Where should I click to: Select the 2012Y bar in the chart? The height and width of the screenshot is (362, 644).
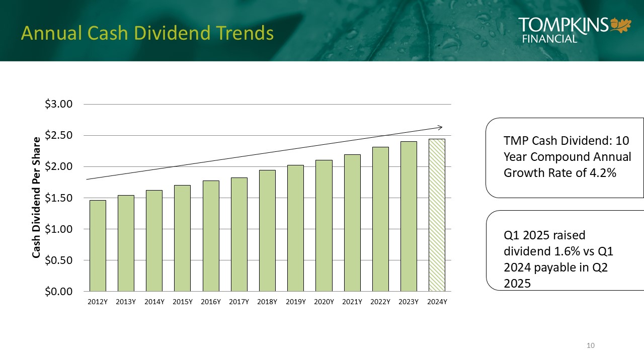[98, 246]
